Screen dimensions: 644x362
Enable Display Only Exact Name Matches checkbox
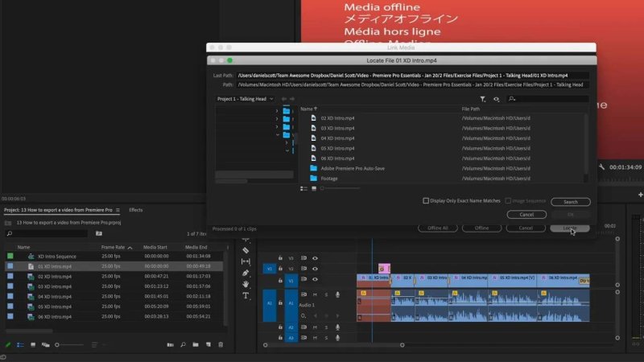pyautogui.click(x=426, y=200)
